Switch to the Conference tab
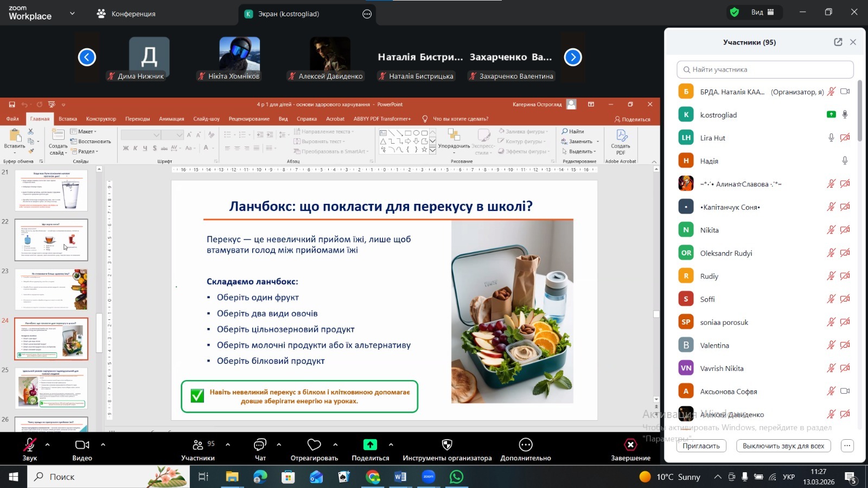This screenshot has height=488, width=868. click(x=126, y=14)
